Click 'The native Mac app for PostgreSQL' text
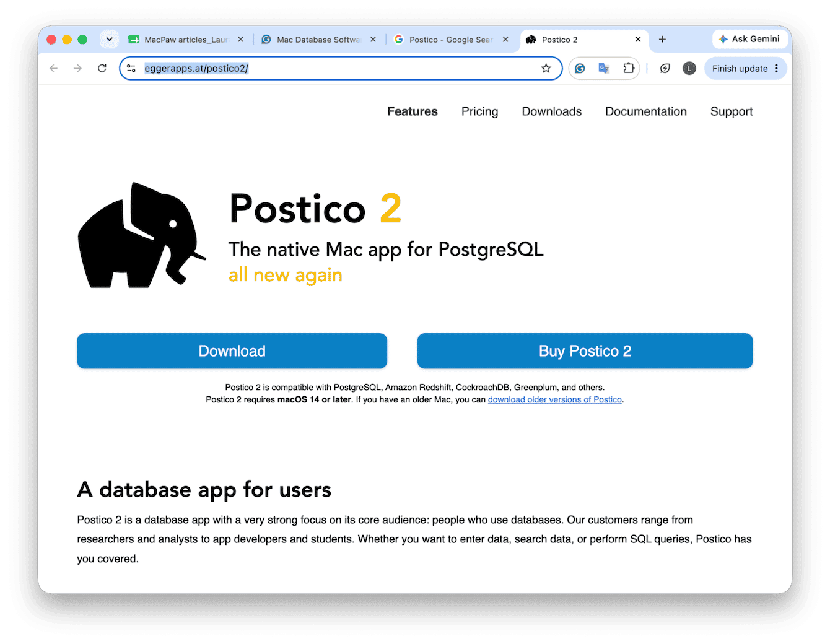The image size is (830, 644). (386, 249)
